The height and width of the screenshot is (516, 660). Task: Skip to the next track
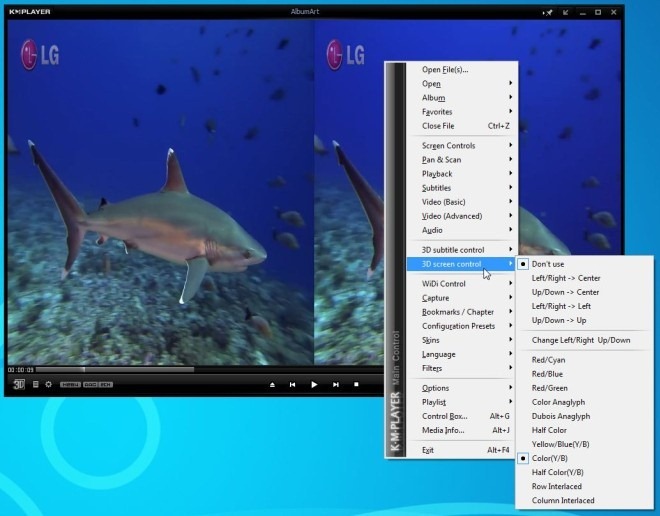click(335, 385)
